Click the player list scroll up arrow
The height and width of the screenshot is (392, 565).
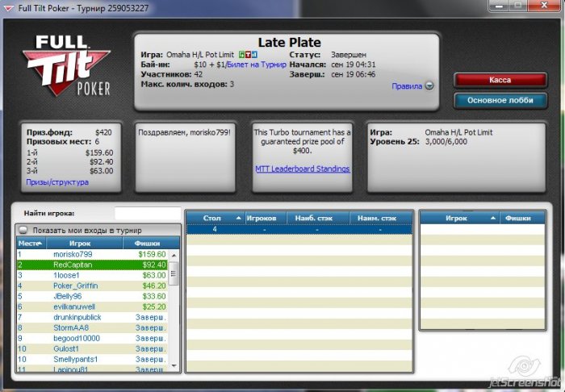pyautogui.click(x=174, y=255)
